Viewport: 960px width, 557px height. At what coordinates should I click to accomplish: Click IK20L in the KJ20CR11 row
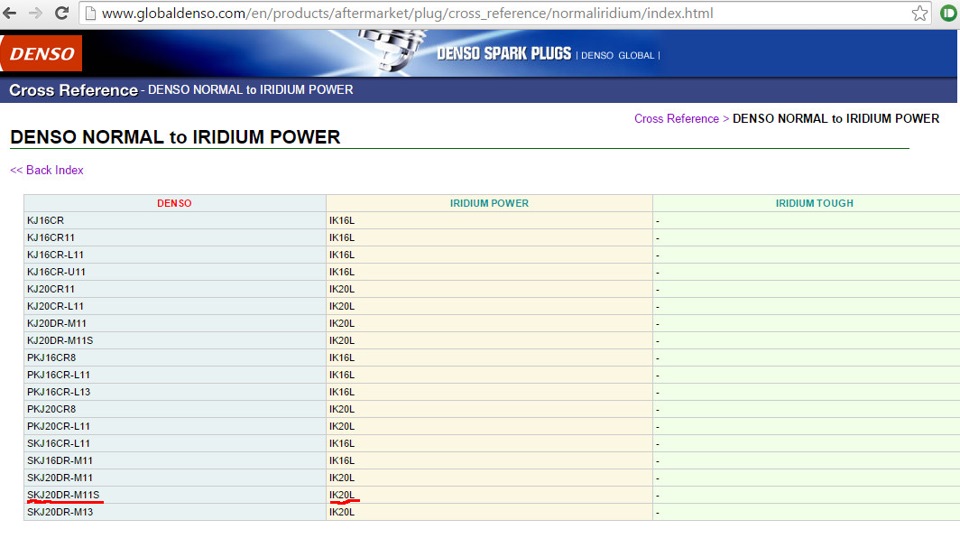(x=342, y=289)
